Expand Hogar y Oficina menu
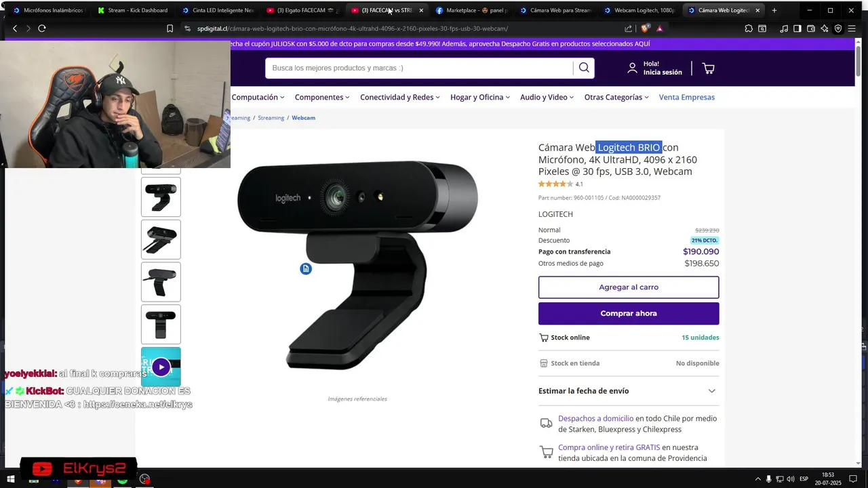The image size is (868, 488). pos(480,97)
